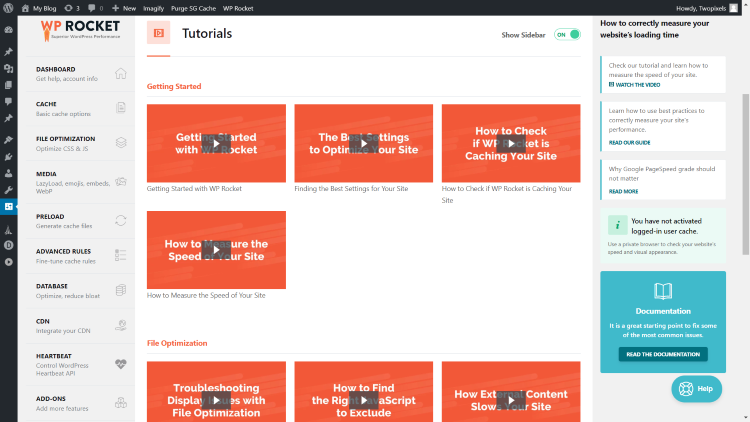This screenshot has height=422, width=750.
Task: Open the Tools wrench admin menu icon
Action: [9, 190]
